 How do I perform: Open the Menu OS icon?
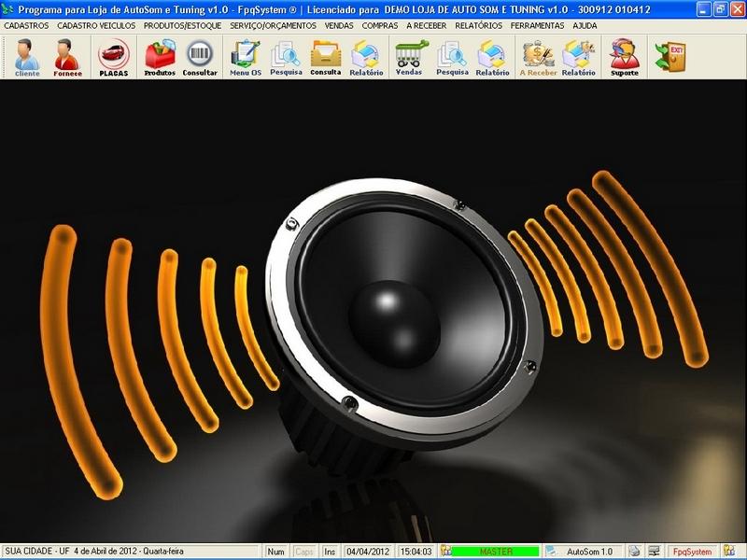click(x=246, y=57)
